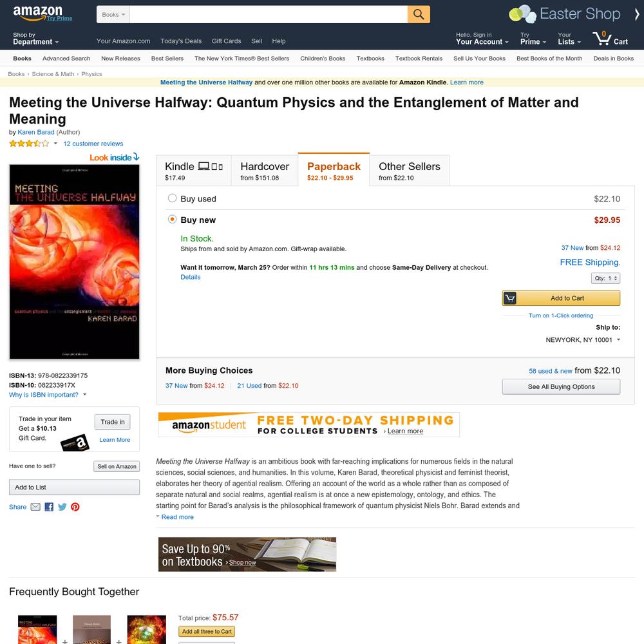The width and height of the screenshot is (644, 644).
Task: Switch to the Kindle format tab
Action: tap(193, 171)
